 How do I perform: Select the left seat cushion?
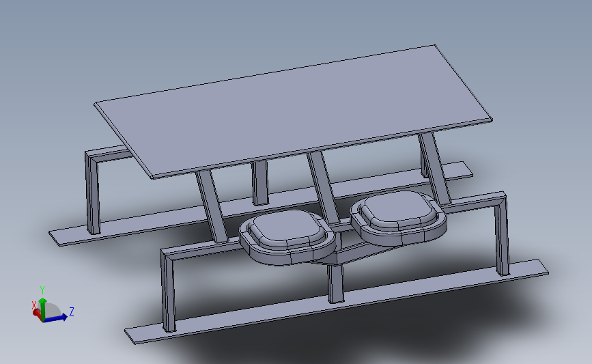pyautogui.click(x=287, y=237)
